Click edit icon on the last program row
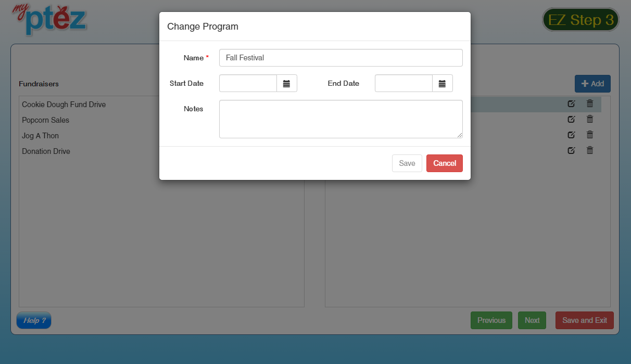 tap(571, 150)
